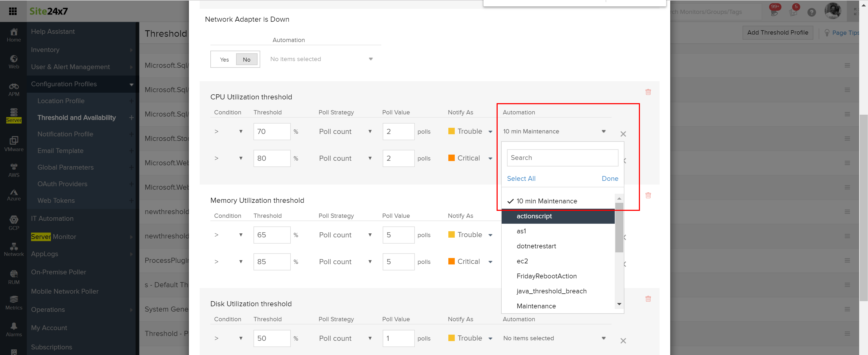Remove the Disk Utilization threshold section
This screenshot has width=868, height=355.
tap(648, 299)
